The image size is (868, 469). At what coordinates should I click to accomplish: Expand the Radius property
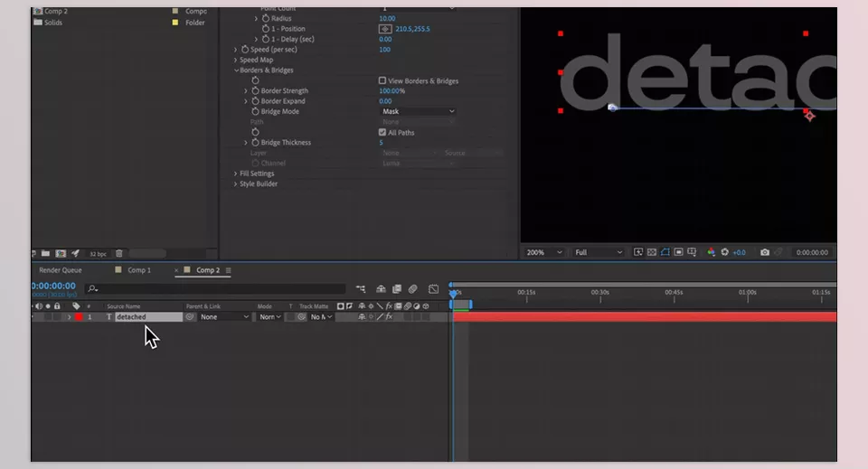point(256,18)
